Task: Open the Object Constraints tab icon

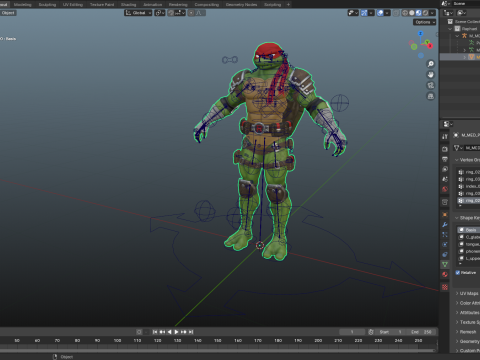Action: (445, 255)
